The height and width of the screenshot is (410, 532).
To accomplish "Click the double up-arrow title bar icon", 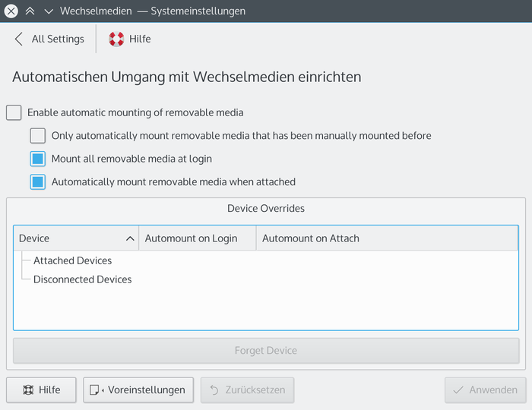I will [30, 11].
